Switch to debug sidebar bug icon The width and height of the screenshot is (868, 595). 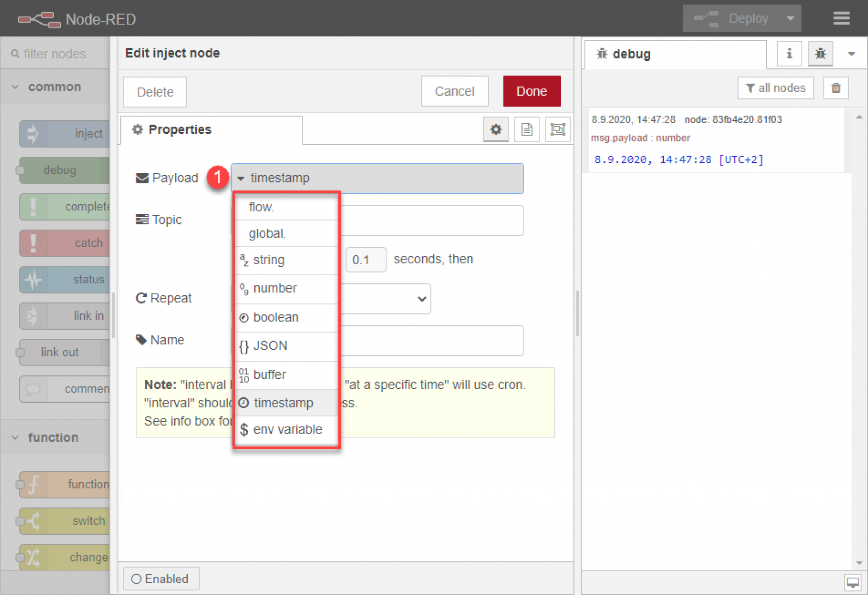tap(820, 54)
